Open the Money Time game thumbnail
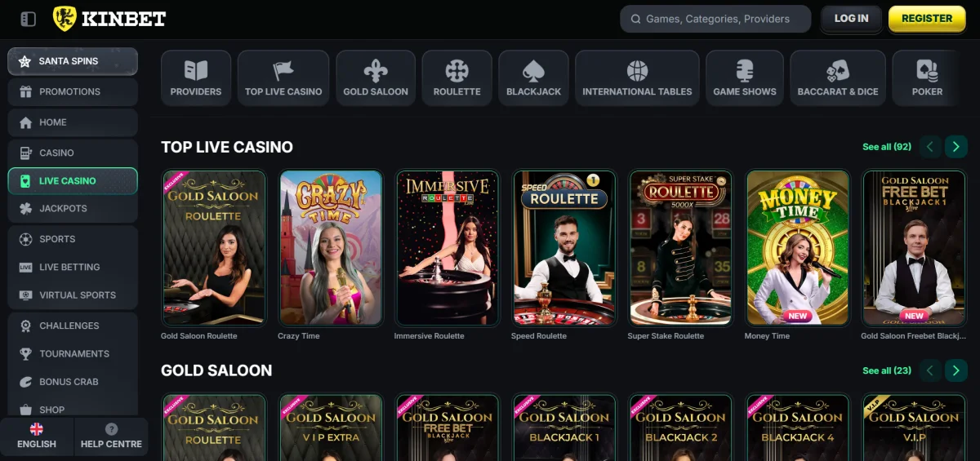This screenshot has height=461, width=980. pos(798,248)
